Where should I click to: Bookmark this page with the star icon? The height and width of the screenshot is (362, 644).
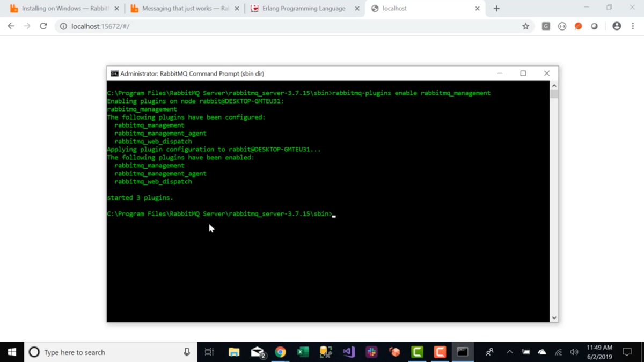[x=525, y=26]
